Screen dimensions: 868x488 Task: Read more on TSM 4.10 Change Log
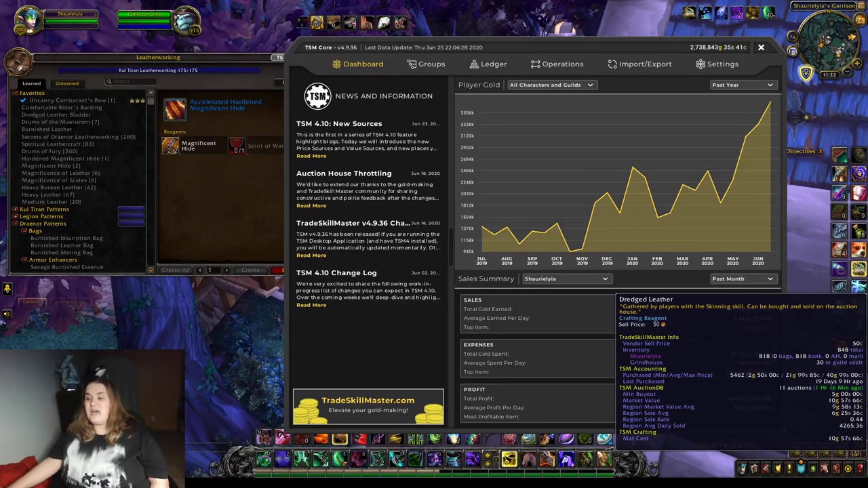[x=311, y=305]
